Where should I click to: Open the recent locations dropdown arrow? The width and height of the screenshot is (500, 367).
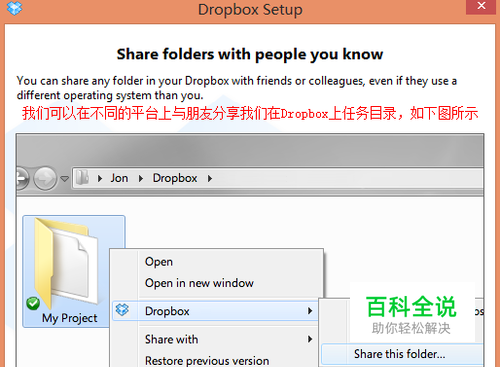coord(65,179)
